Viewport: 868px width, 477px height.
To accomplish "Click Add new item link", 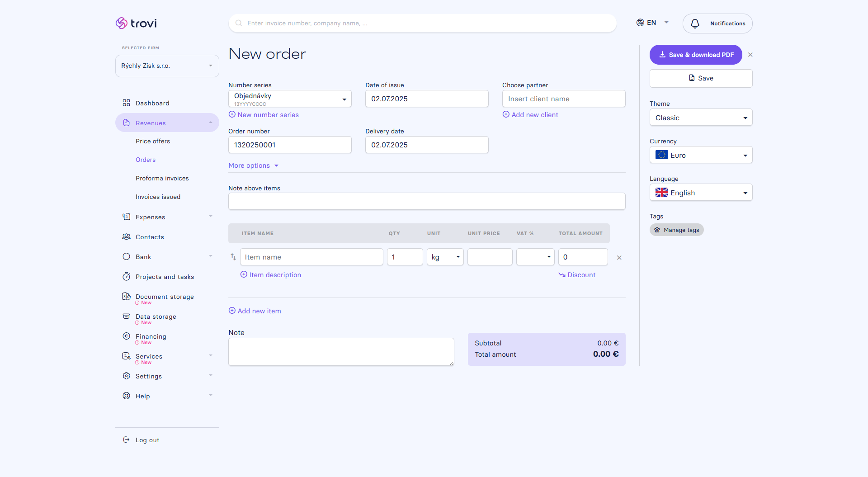I will pyautogui.click(x=255, y=311).
